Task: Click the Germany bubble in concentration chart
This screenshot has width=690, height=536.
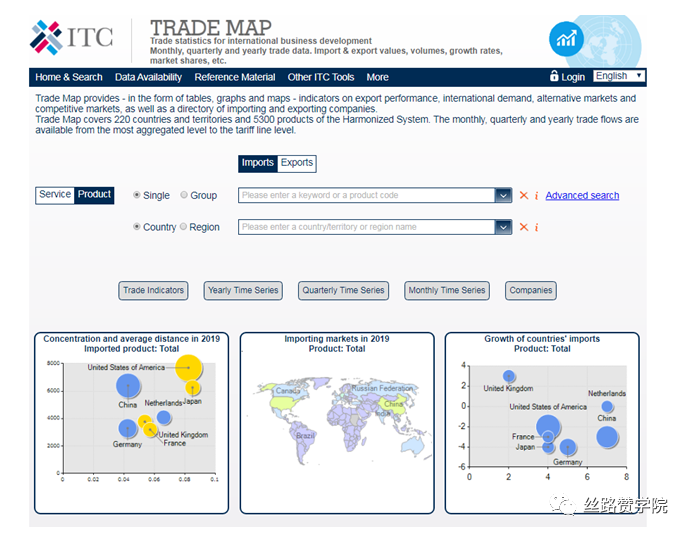Action: point(128,428)
